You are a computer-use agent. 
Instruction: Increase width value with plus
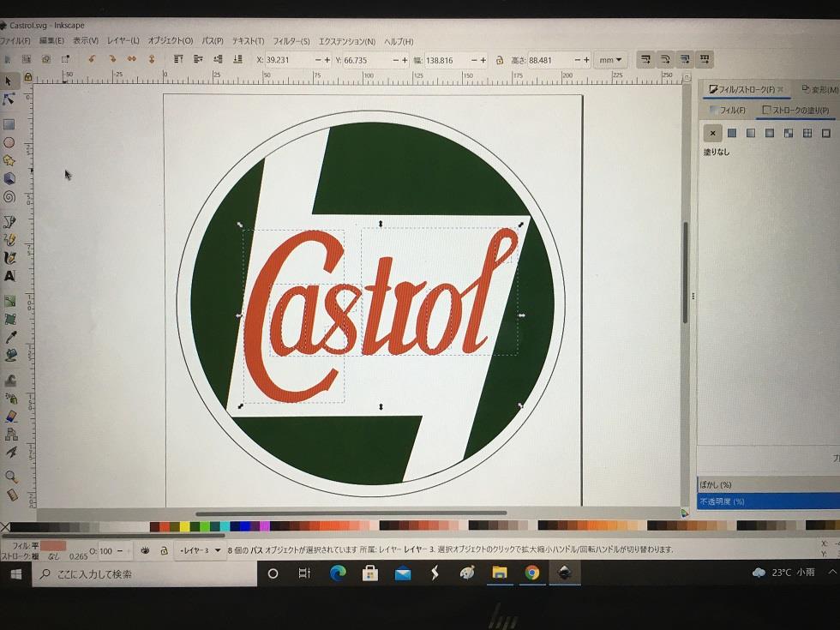(483, 60)
